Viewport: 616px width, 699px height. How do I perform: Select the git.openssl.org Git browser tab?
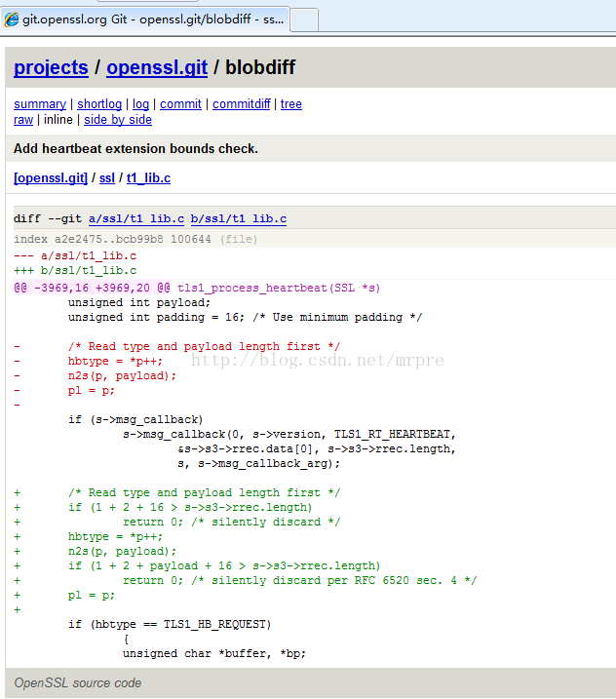pos(145,19)
